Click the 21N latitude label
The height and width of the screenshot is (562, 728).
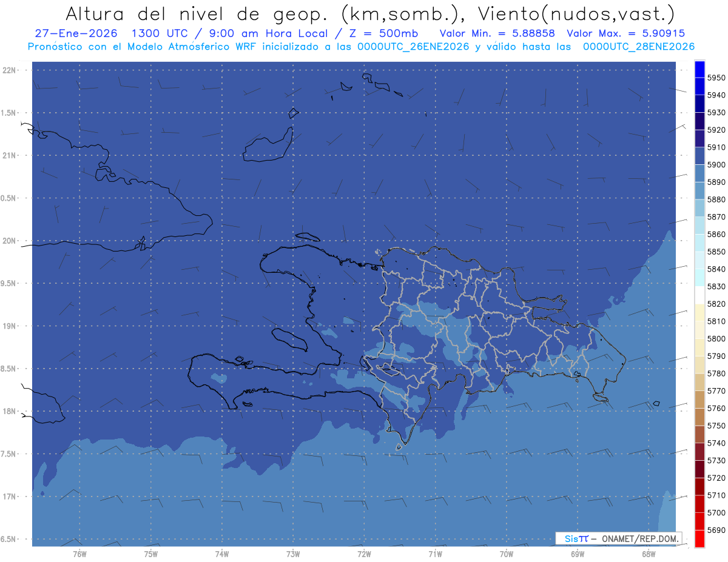[9, 155]
